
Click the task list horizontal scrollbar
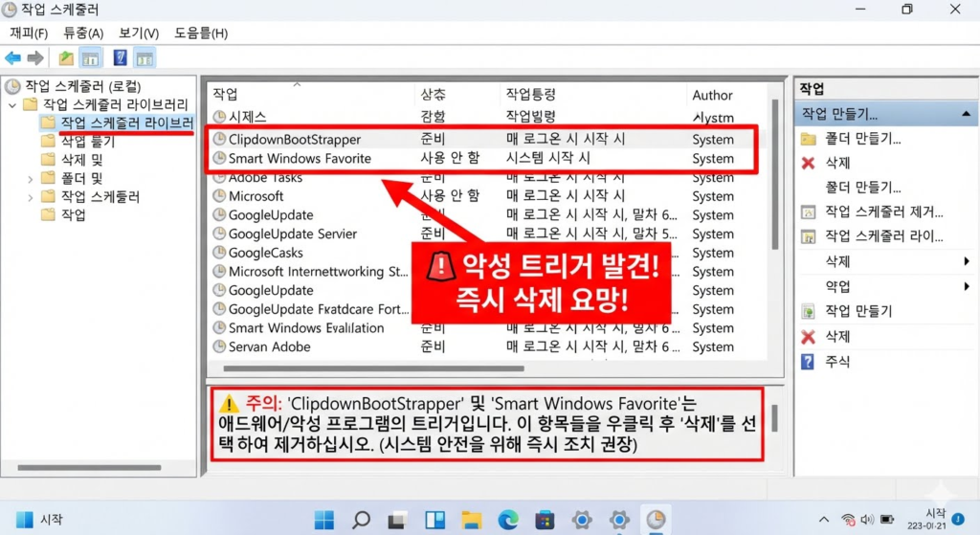coord(373,368)
